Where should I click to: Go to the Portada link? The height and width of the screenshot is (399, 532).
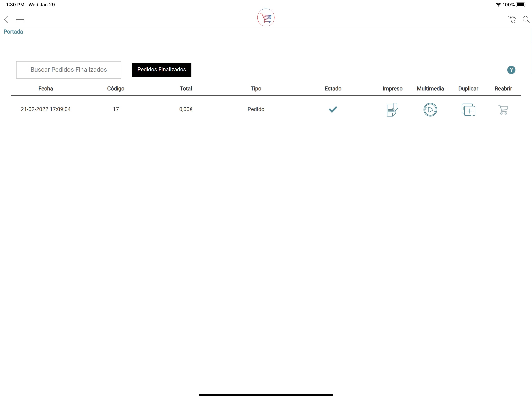pos(13,32)
